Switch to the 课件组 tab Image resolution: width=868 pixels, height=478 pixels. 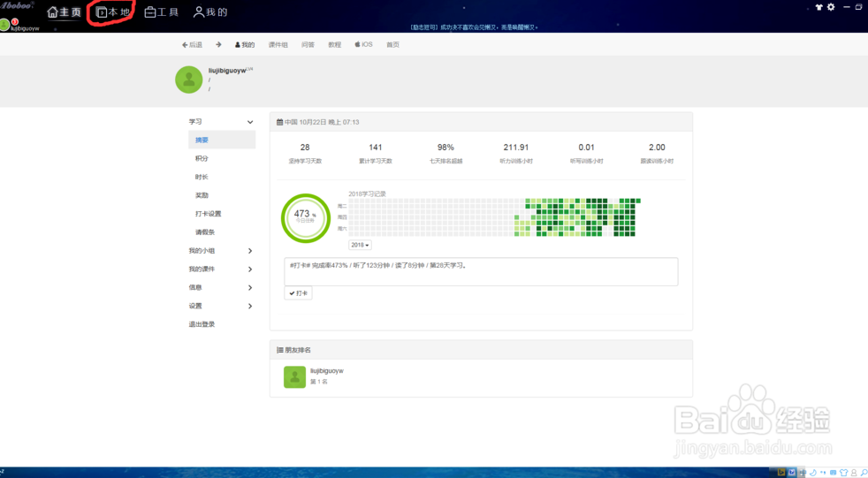[x=278, y=44]
